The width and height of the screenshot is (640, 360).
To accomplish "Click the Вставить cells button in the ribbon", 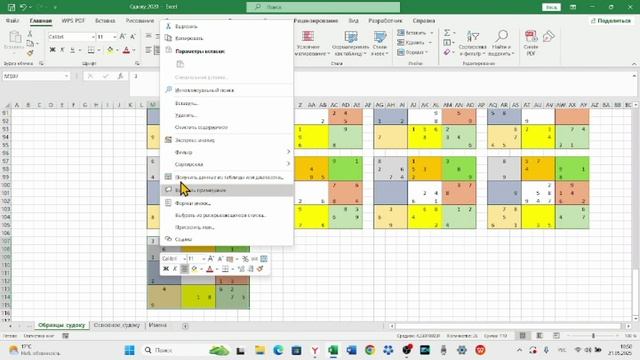I will click(x=414, y=33).
